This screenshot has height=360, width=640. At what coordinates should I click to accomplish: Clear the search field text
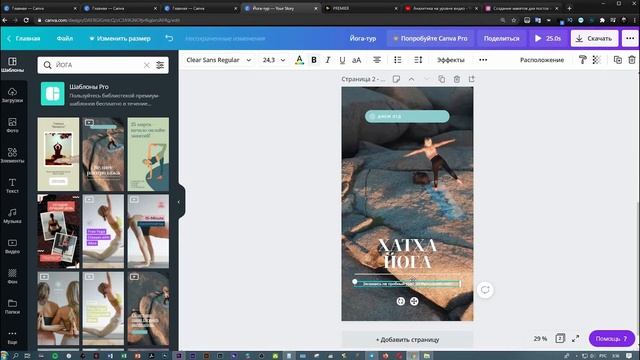point(147,65)
